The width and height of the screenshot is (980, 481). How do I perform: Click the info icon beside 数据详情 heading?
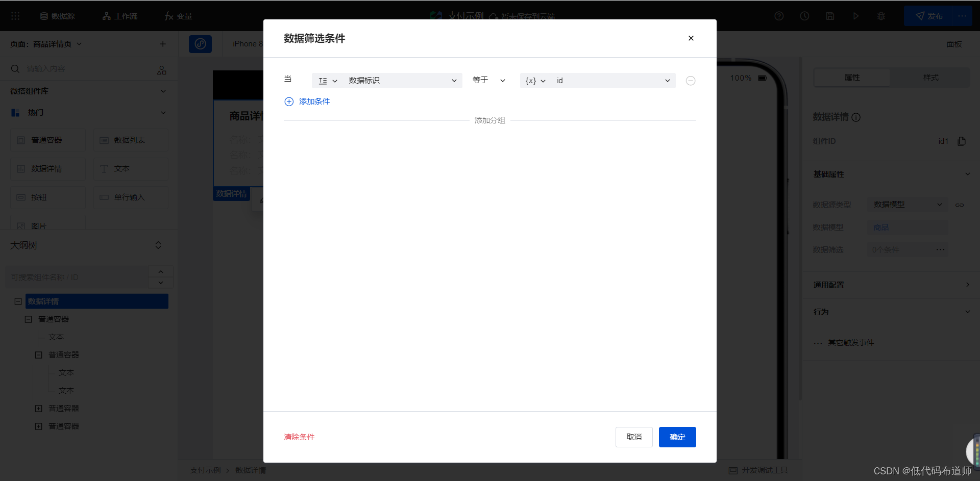[856, 117]
